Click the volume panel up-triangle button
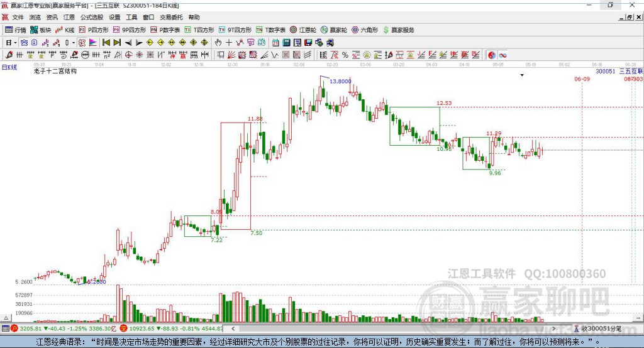 click(x=6, y=318)
